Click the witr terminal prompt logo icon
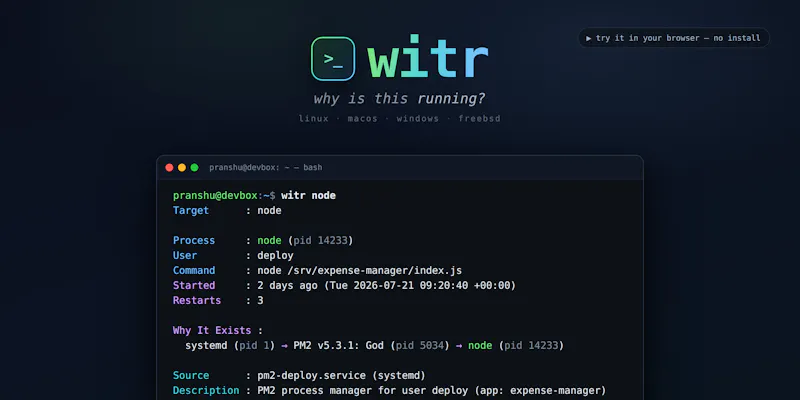The image size is (800, 400). 333,59
